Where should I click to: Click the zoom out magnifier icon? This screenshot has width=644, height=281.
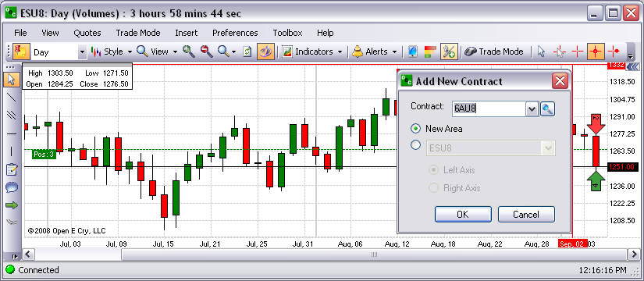coord(207,52)
